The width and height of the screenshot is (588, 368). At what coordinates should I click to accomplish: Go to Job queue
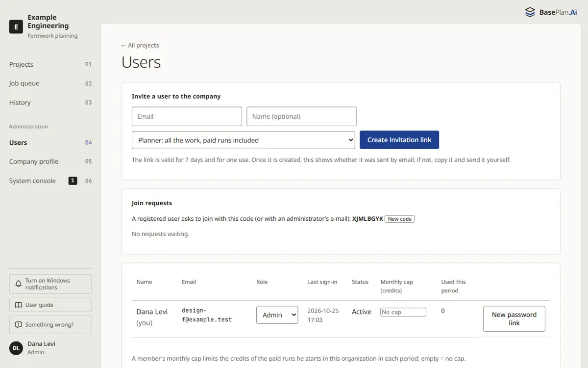(x=50, y=83)
